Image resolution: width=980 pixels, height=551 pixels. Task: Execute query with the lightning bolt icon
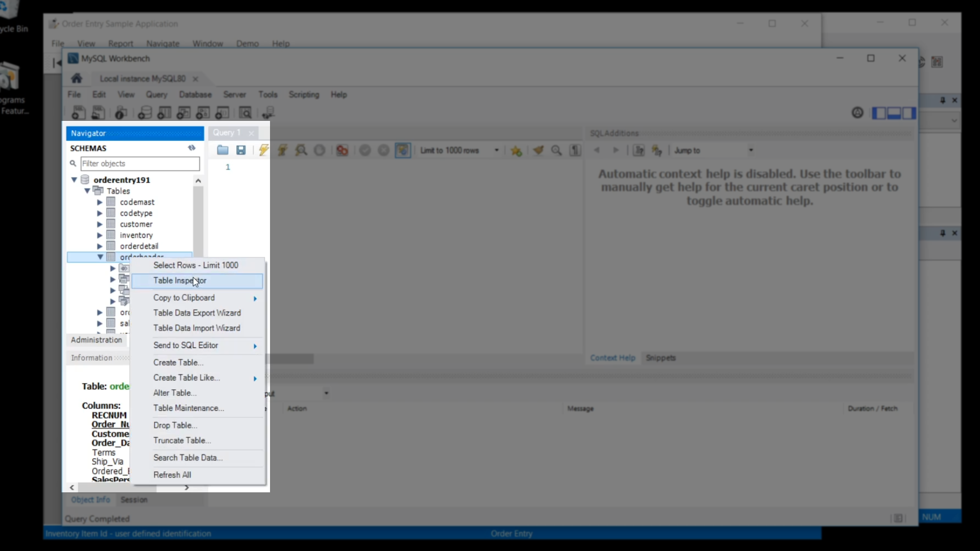[263, 150]
